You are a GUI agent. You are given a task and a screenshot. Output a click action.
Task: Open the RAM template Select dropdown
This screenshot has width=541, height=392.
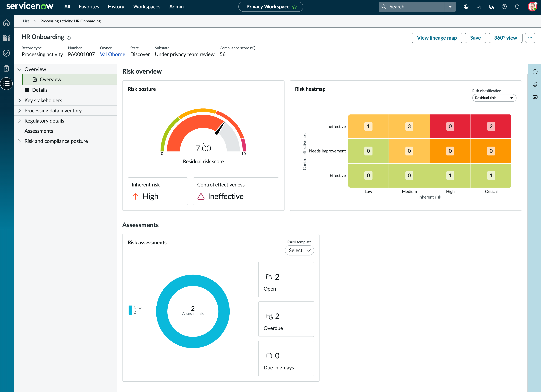(x=299, y=251)
